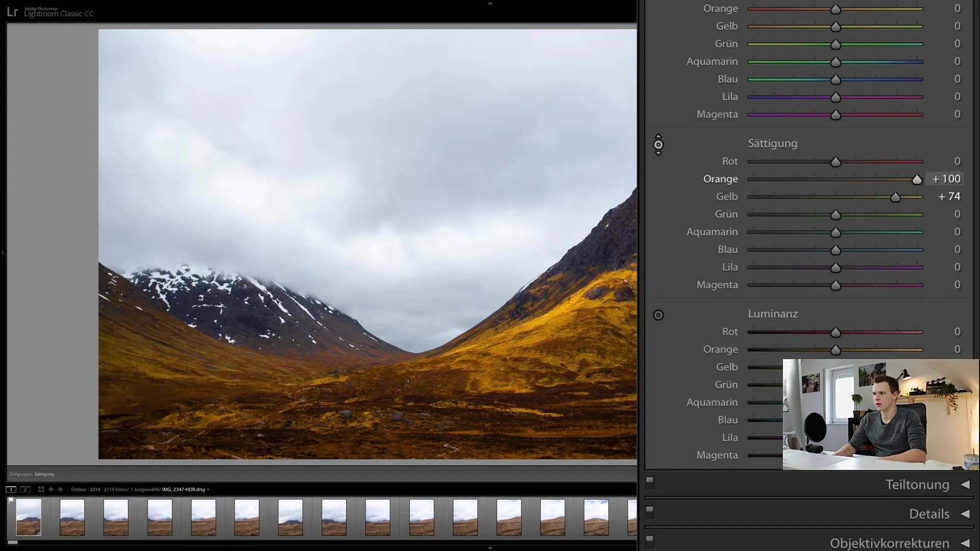Click the Sättigung Orange value +100 field
Image resolution: width=980 pixels, height=551 pixels.
946,179
